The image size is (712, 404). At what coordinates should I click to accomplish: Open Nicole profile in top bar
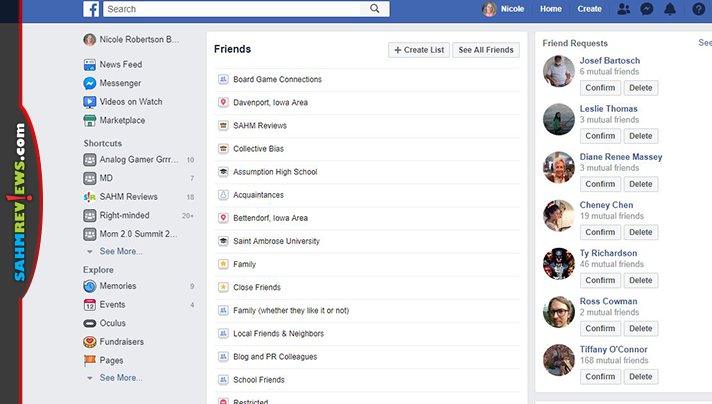click(503, 9)
